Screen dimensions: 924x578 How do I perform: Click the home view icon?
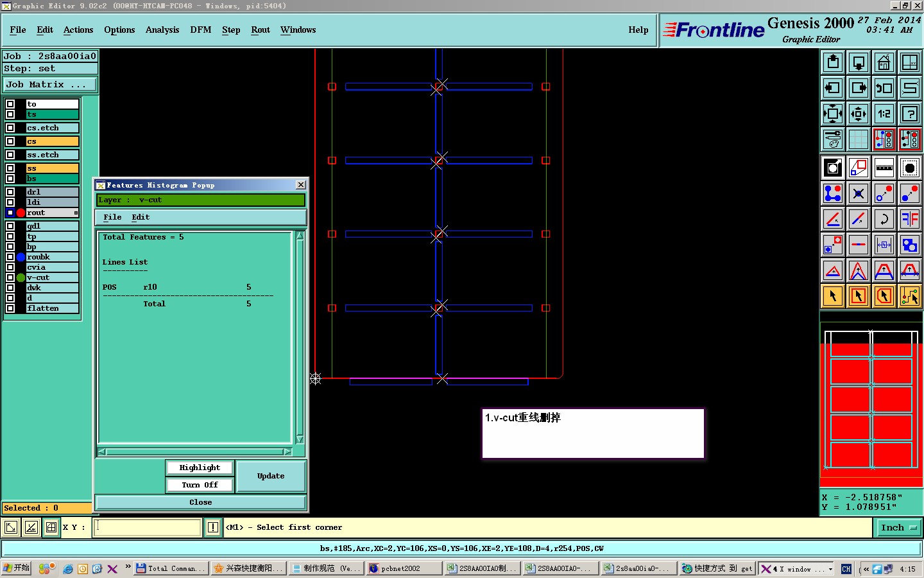pos(884,62)
